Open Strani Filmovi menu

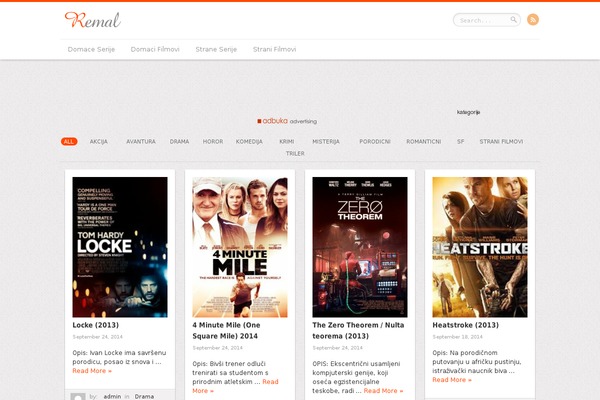[274, 49]
